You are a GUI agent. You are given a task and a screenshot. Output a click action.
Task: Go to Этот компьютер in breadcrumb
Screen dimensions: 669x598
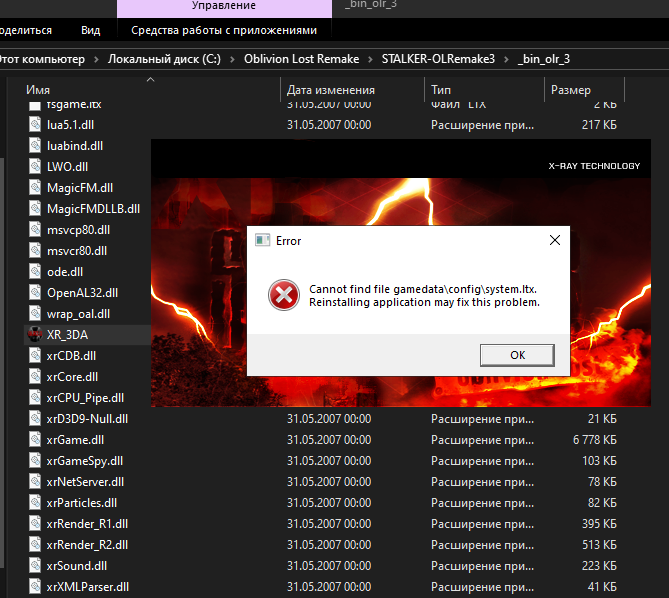click(x=42, y=59)
